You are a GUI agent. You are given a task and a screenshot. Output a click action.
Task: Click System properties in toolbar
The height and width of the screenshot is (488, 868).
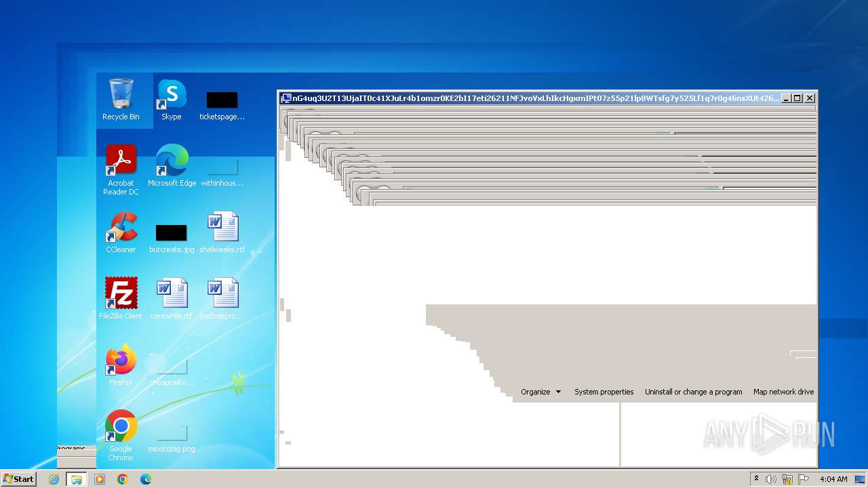(604, 392)
